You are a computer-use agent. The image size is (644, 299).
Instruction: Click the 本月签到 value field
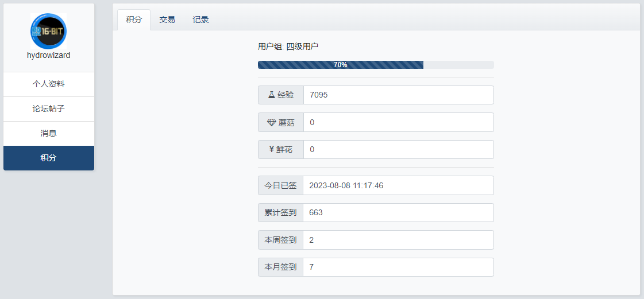point(398,267)
